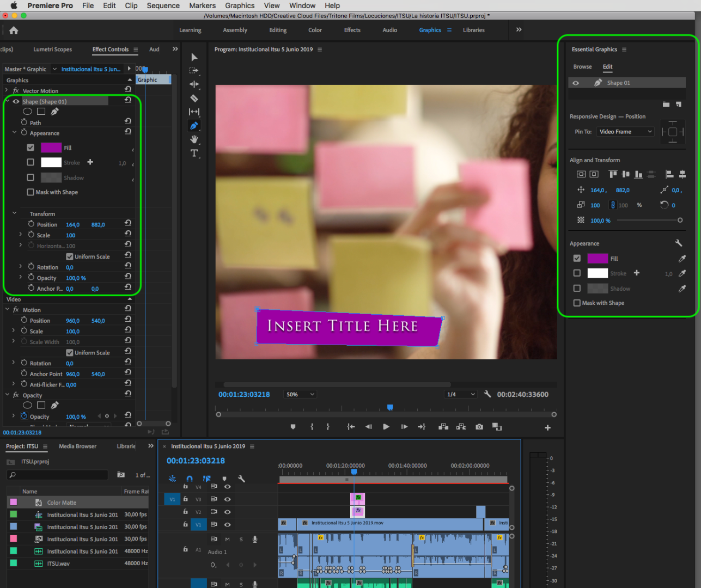The width and height of the screenshot is (701, 588).
Task: Click Mark In button
Action: (x=312, y=427)
